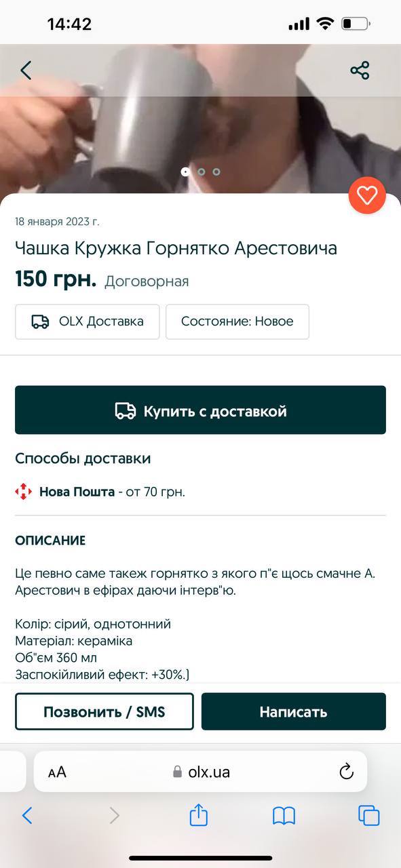The image size is (401, 868).
Task: Select the third photo carousel dot
Action: [216, 172]
